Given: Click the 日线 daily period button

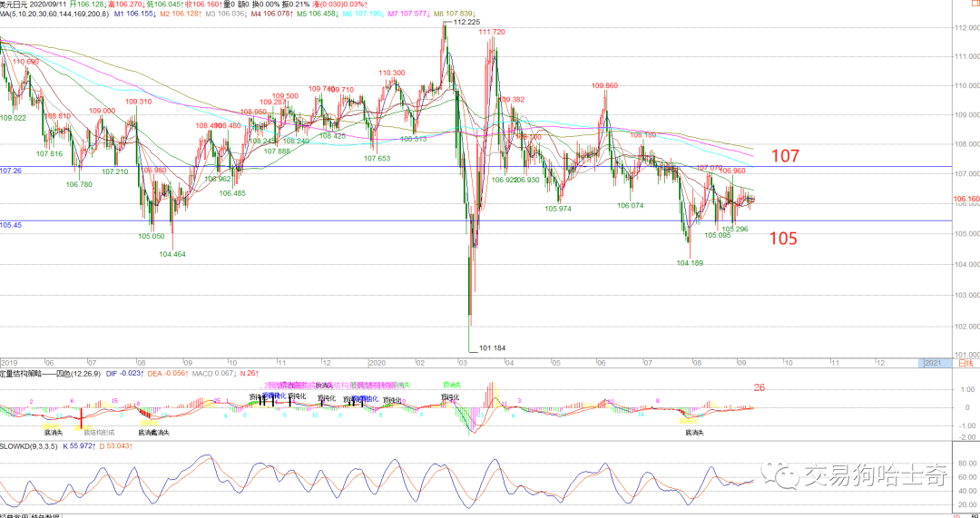Looking at the screenshot, I should point(966,362).
